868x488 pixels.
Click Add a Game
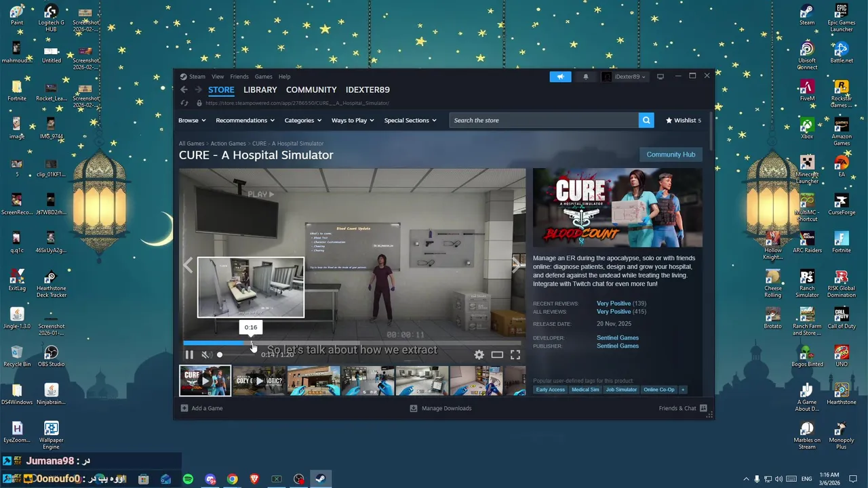click(201, 408)
